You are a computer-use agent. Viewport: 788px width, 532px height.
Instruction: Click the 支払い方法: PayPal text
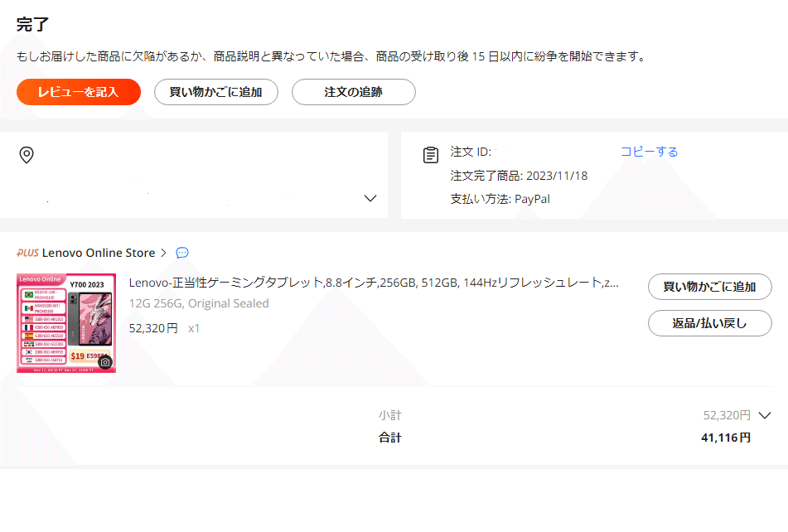[x=500, y=199]
